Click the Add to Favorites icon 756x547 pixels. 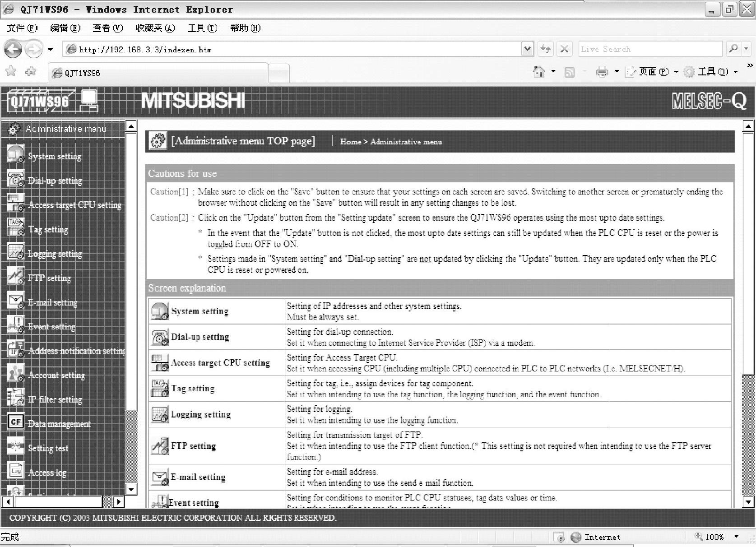[x=31, y=71]
